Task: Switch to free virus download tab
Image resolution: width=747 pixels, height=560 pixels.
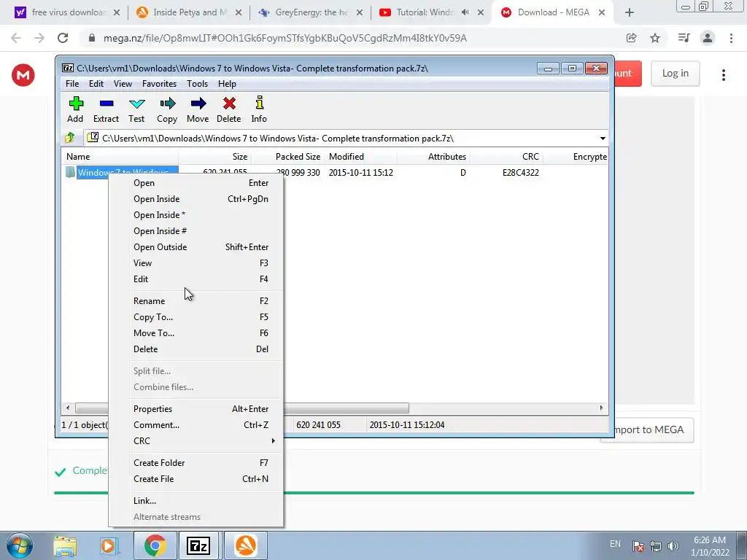Action: coord(66,13)
